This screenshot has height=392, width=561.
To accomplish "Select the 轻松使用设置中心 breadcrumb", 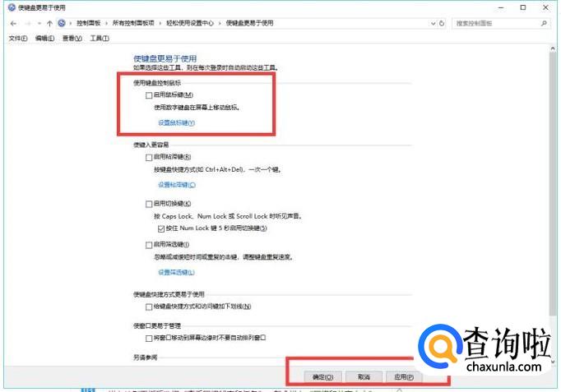I will pyautogui.click(x=190, y=23).
